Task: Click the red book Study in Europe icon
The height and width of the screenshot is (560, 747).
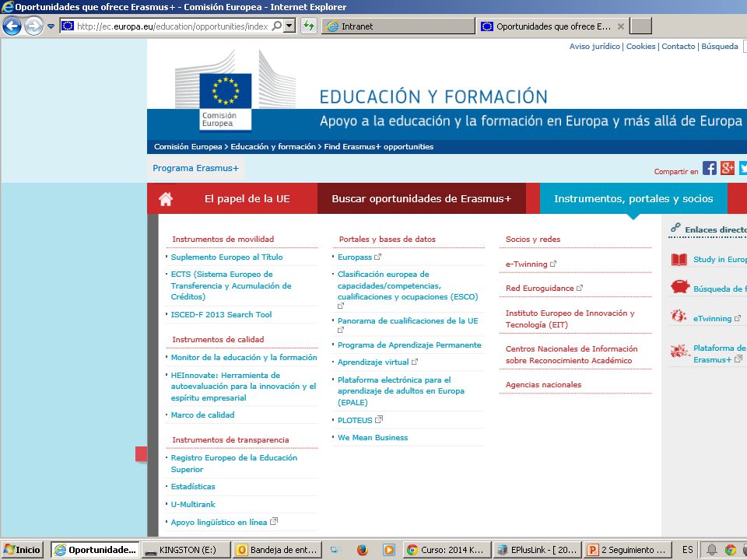Action: tap(679, 260)
